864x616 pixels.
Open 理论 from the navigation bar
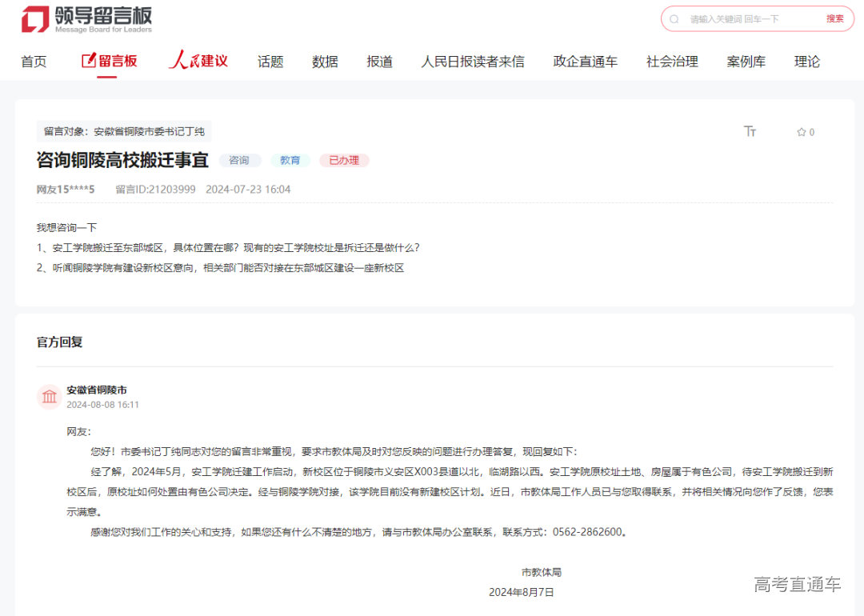point(807,61)
